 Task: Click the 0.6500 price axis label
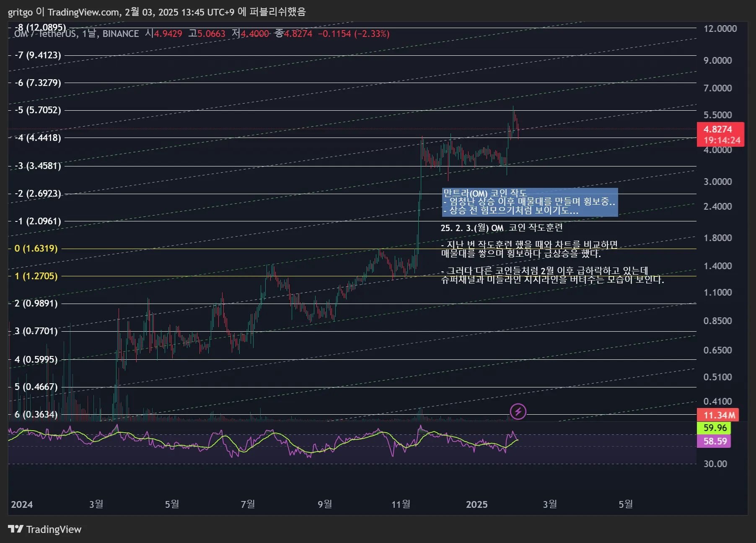pyautogui.click(x=717, y=350)
